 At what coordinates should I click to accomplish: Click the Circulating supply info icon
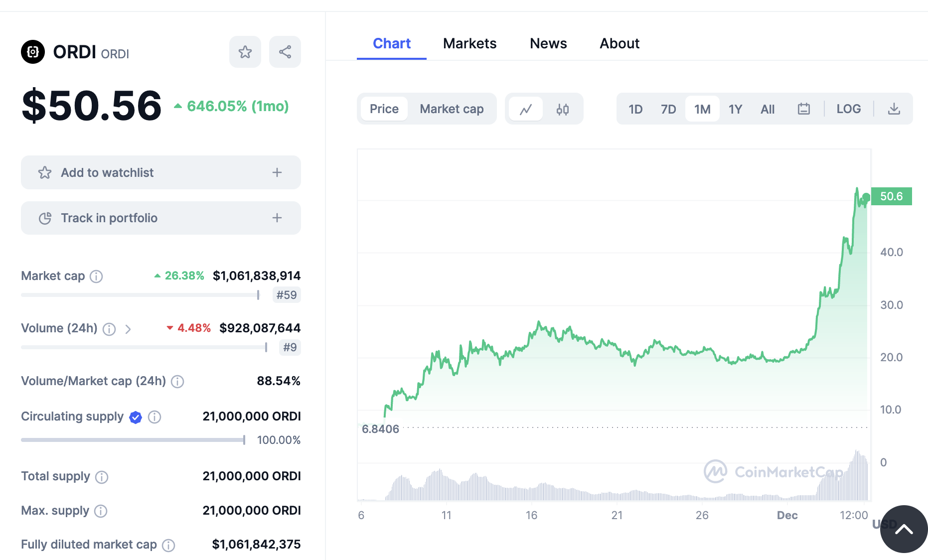point(155,417)
